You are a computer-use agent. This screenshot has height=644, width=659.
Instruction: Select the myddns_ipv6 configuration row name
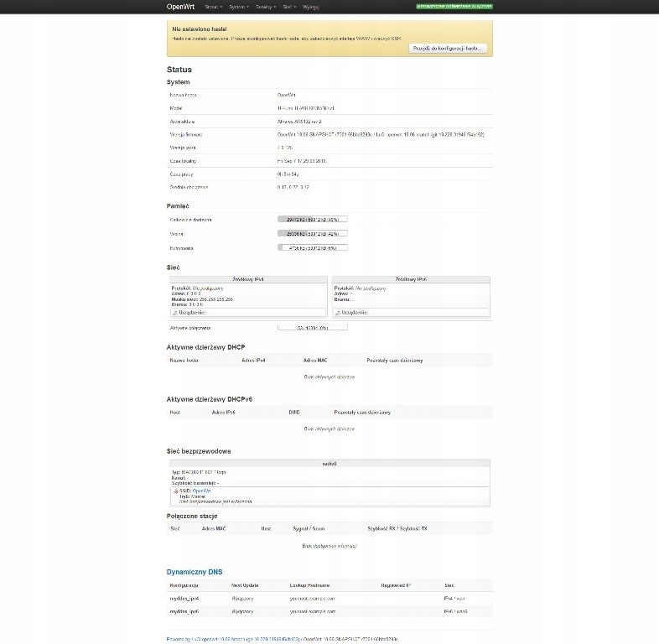pyautogui.click(x=184, y=611)
